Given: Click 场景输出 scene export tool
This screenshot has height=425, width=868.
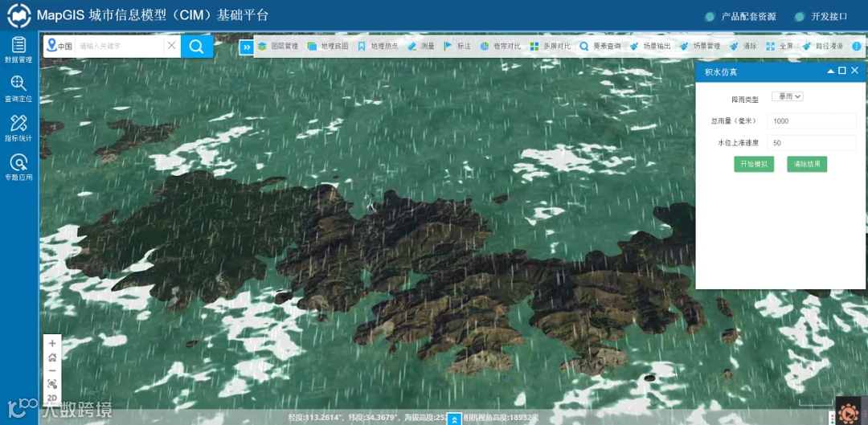Looking at the screenshot, I should tap(650, 47).
